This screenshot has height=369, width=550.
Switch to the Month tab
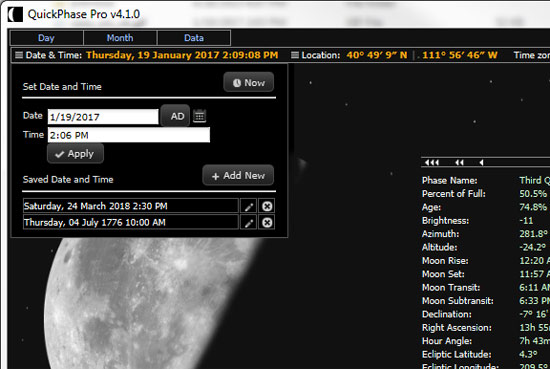(120, 38)
